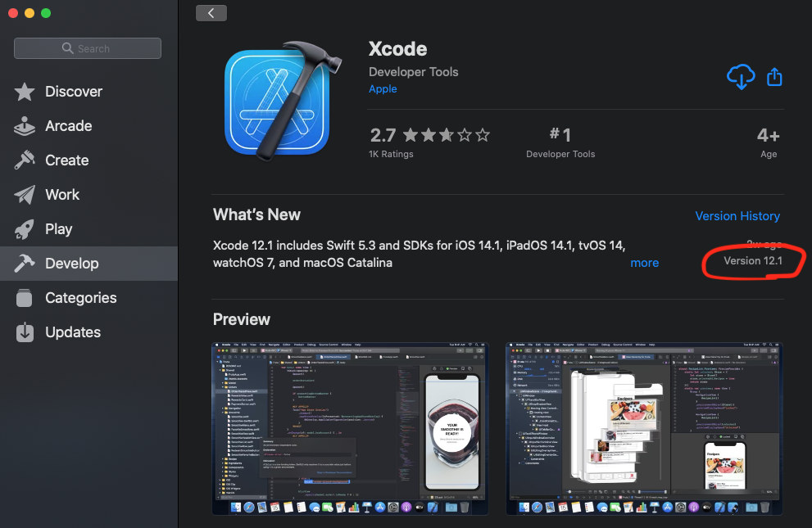Close the App Store window
The height and width of the screenshot is (528, 812).
[13, 13]
